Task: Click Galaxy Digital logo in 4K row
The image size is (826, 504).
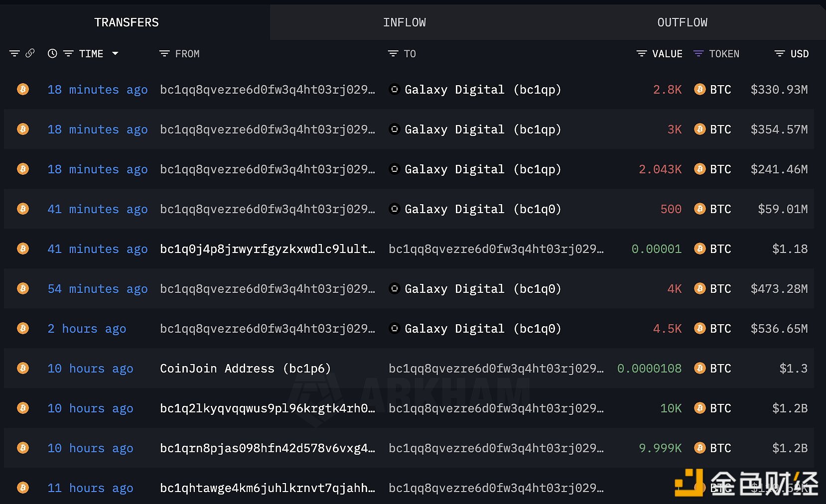Action: pyautogui.click(x=395, y=288)
